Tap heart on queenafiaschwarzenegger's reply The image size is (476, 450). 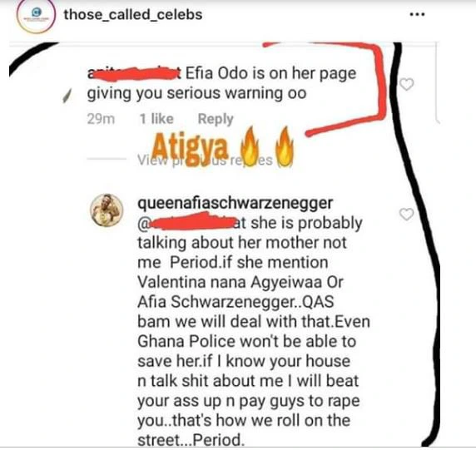click(406, 214)
